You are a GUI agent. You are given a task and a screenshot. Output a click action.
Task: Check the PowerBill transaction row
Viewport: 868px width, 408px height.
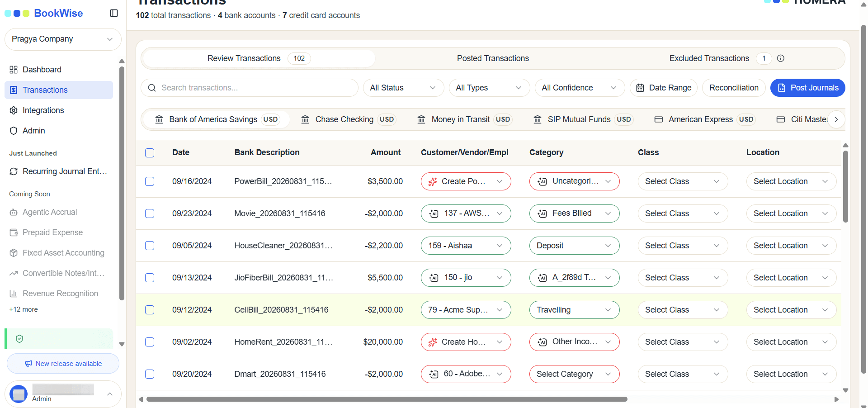pyautogui.click(x=150, y=181)
